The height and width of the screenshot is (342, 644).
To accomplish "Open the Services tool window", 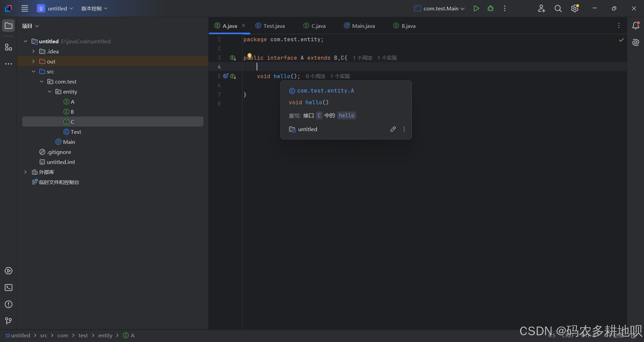I will tap(8, 271).
